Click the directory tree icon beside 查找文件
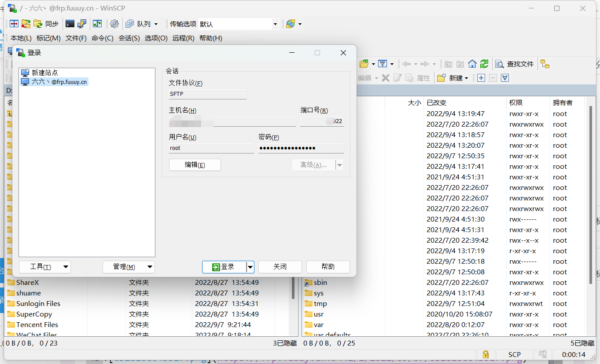600x364 pixels. (545, 64)
